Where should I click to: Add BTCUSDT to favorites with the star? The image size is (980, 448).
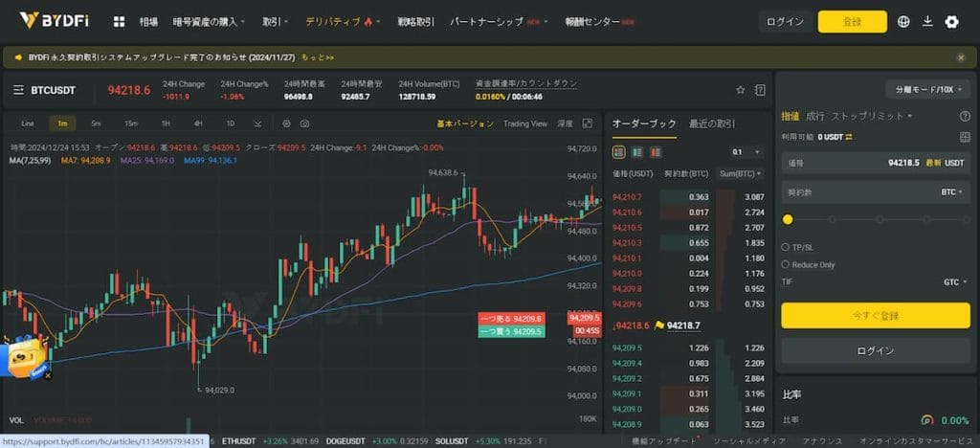pyautogui.click(x=741, y=90)
